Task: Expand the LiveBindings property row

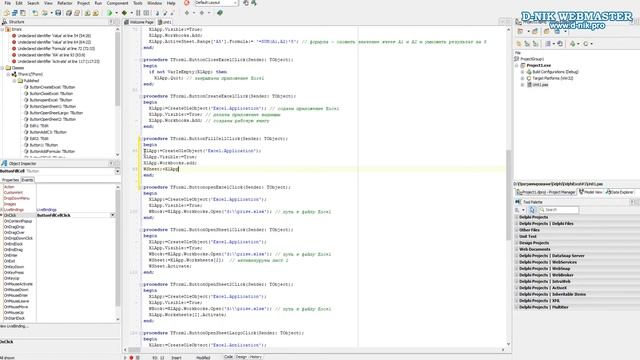Action: coord(2,209)
